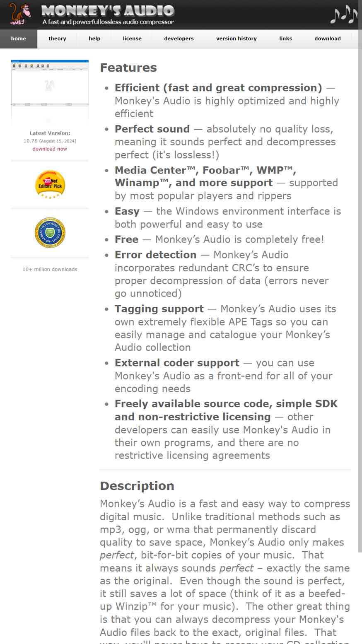Screen dimensions: 362x644
Task: Open the version history page
Action: click(237, 39)
